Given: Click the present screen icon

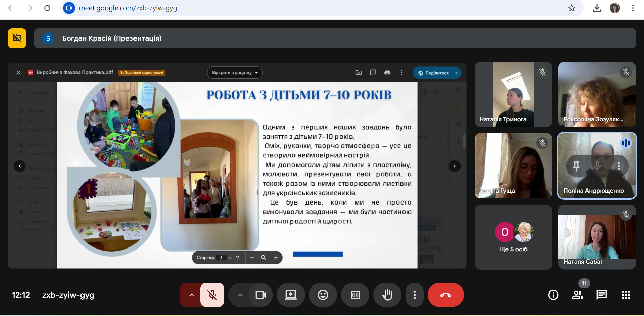Looking at the screenshot, I should 290,295.
